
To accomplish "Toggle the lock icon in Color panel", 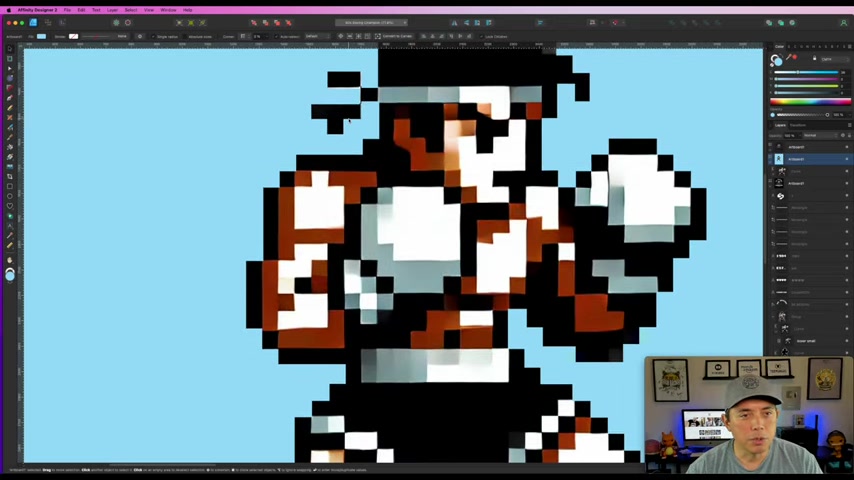I will 814,58.
